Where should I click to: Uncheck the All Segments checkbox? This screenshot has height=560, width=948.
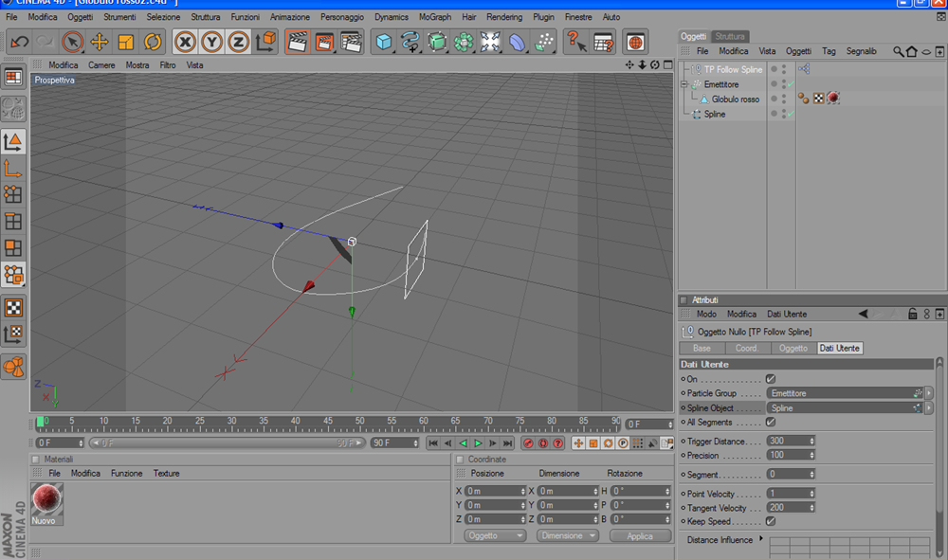[x=770, y=422]
